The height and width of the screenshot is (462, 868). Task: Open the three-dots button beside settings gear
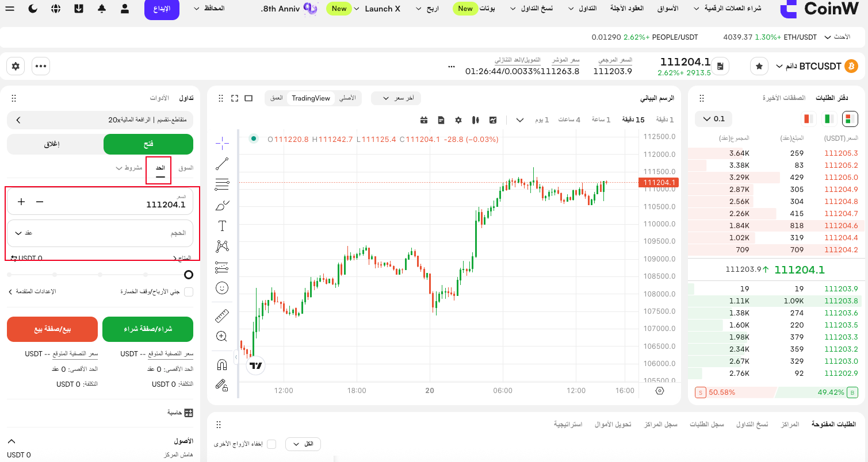[x=41, y=66]
